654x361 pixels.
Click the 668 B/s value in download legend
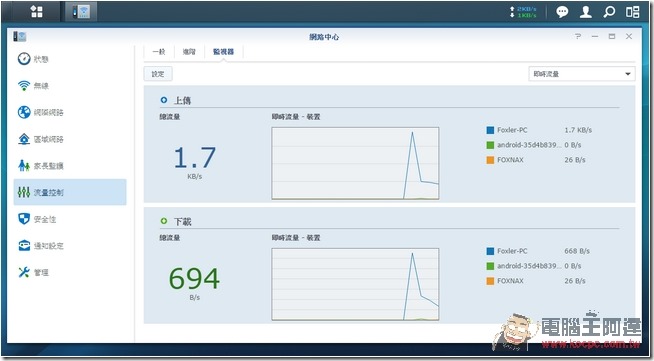[577, 251]
